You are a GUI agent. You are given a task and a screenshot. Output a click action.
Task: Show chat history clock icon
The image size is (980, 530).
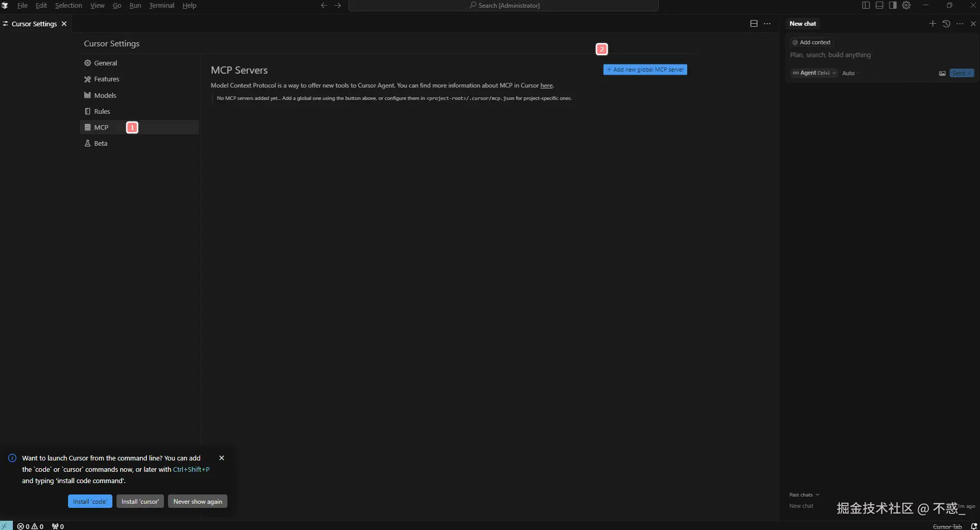coord(946,24)
